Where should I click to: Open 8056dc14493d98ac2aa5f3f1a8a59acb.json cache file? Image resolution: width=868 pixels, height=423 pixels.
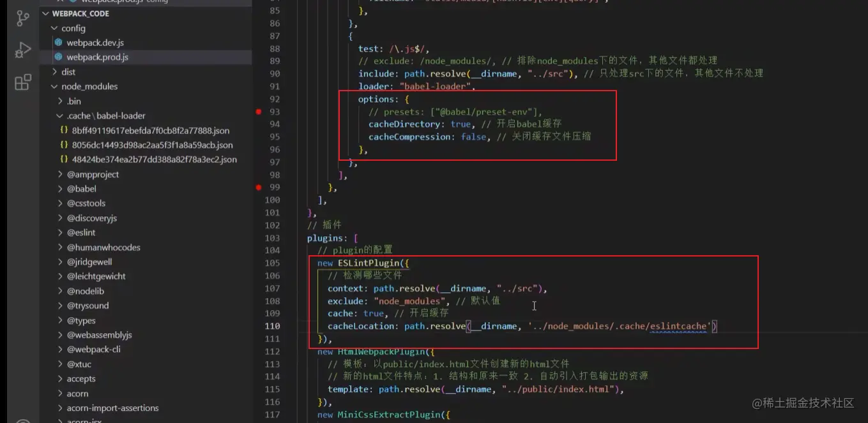[x=153, y=145]
